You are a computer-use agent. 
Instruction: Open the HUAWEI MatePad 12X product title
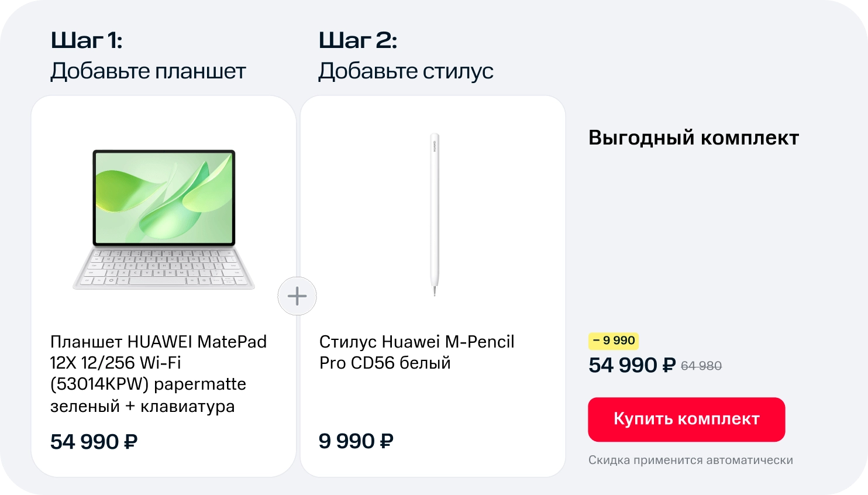click(x=158, y=373)
